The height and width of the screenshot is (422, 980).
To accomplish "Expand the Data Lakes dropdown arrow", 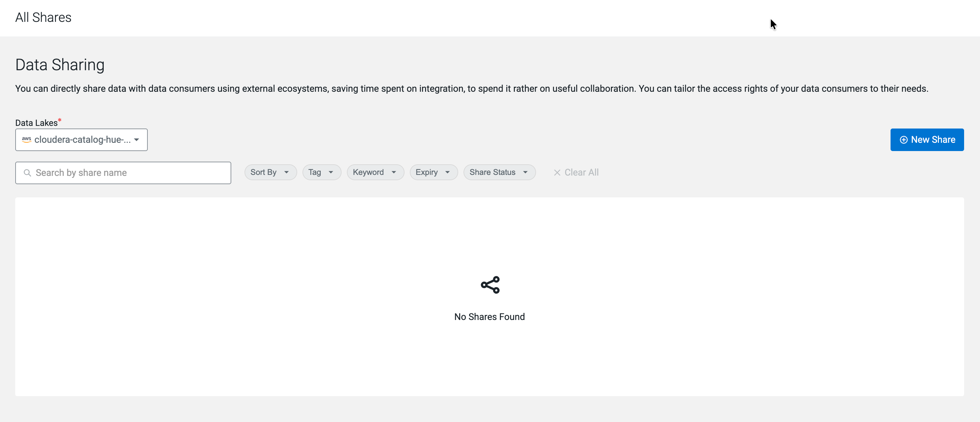I will pyautogui.click(x=136, y=140).
